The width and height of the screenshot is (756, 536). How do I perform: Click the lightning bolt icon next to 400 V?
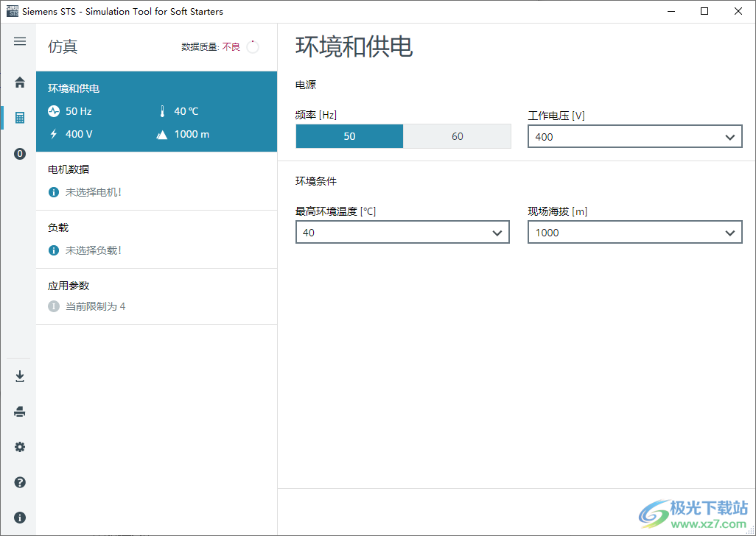pyautogui.click(x=54, y=134)
